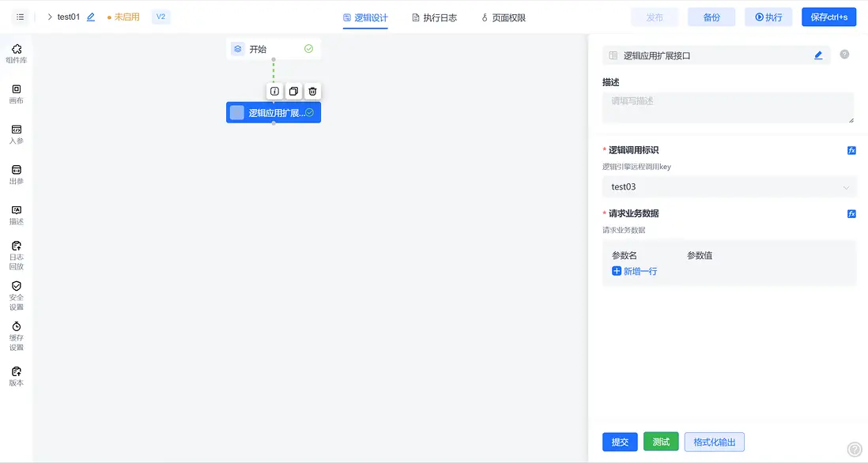Screen dimensions: 868x463
Task: Expand the panel list icon at top left
Action: (x=20, y=16)
